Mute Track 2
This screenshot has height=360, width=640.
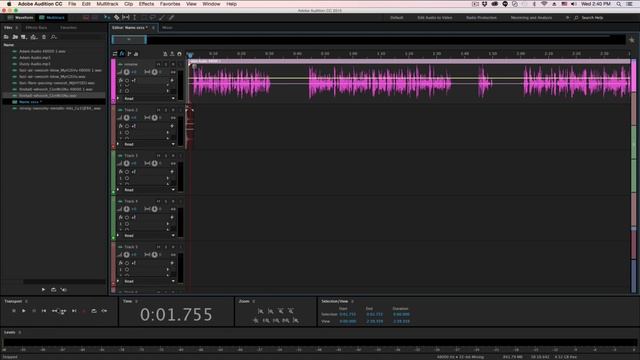coord(158,110)
